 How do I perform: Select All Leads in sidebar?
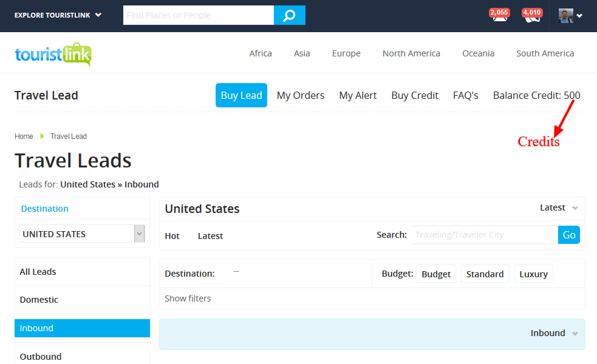(x=82, y=272)
